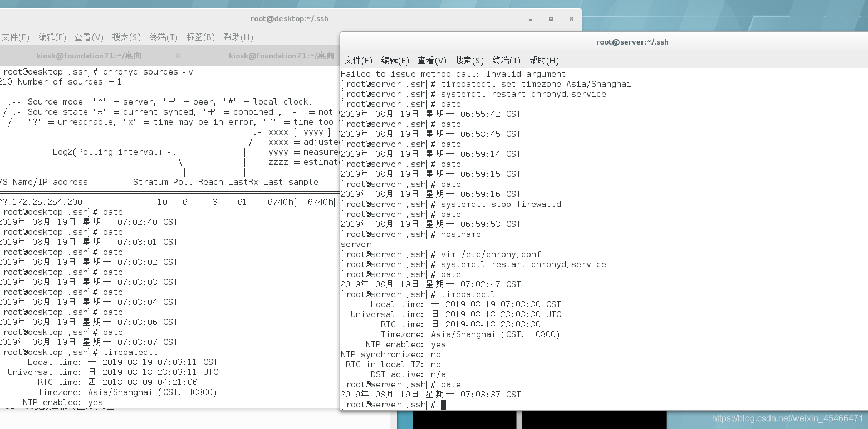Click 'RTC in local TZ: no' line

tap(393, 364)
